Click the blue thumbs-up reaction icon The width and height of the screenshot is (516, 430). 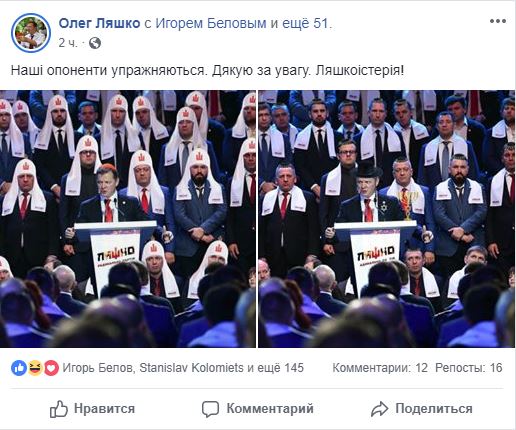coord(19,368)
